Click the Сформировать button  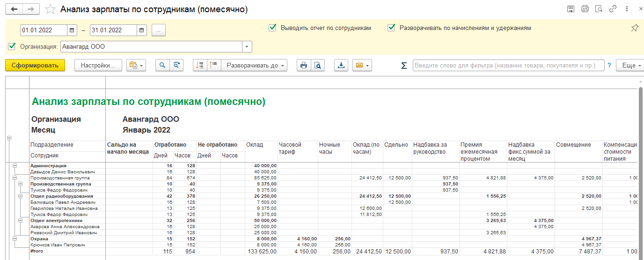35,66
